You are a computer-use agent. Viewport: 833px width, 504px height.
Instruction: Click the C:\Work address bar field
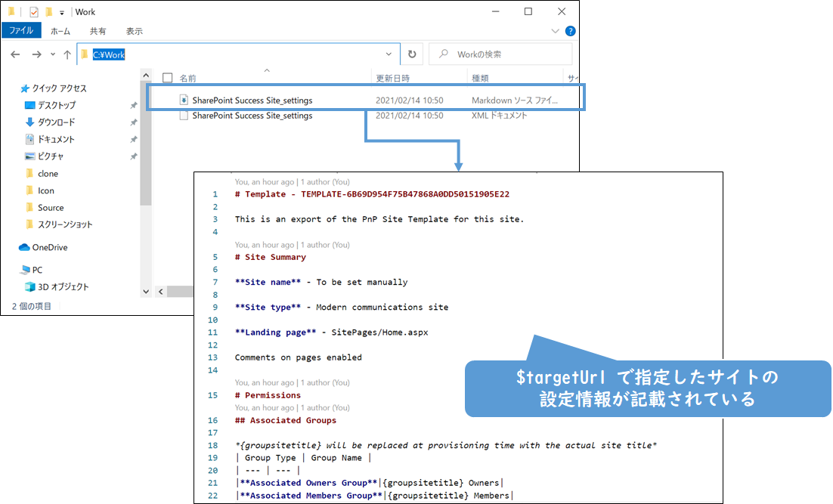coord(238,54)
